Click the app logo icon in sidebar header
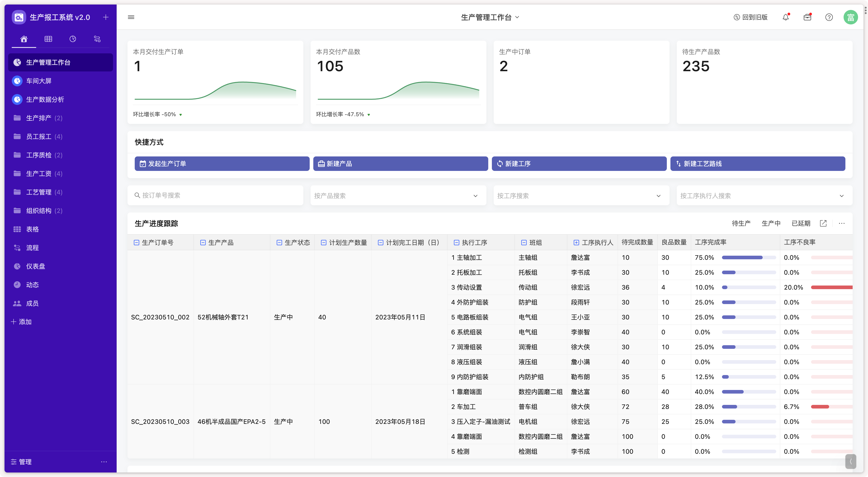The image size is (868, 477). click(x=19, y=17)
